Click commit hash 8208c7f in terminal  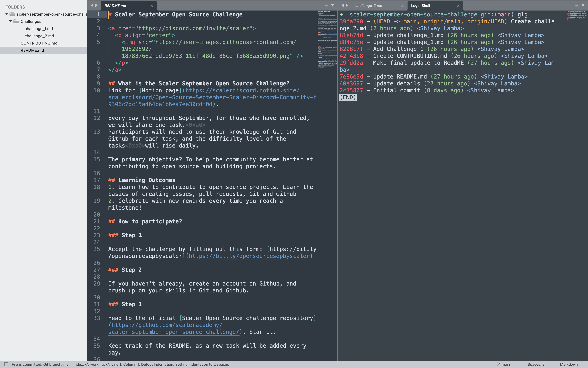(x=351, y=49)
